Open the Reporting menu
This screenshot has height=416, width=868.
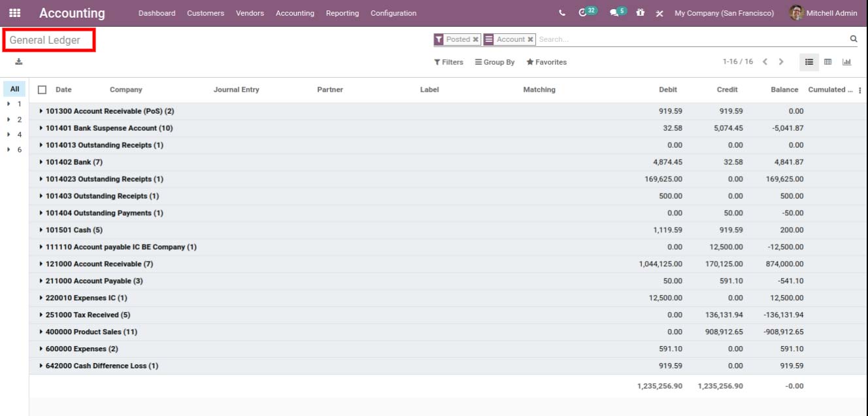342,13
